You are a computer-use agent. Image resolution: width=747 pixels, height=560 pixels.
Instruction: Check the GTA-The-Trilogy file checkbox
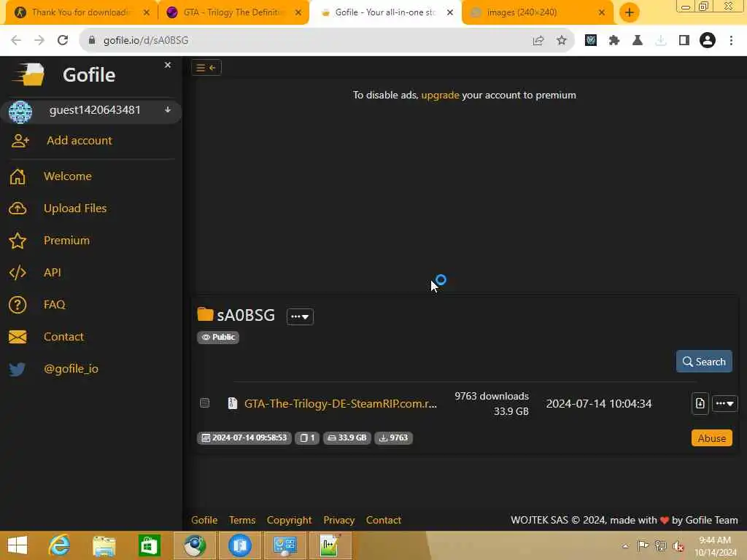coord(204,402)
